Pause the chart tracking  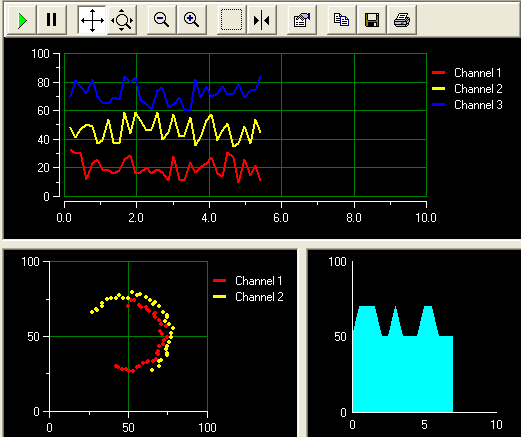point(51,20)
